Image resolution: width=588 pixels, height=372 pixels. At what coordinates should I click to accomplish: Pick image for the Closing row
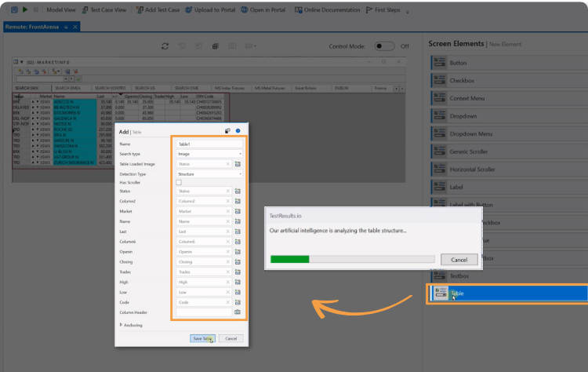pyautogui.click(x=238, y=262)
